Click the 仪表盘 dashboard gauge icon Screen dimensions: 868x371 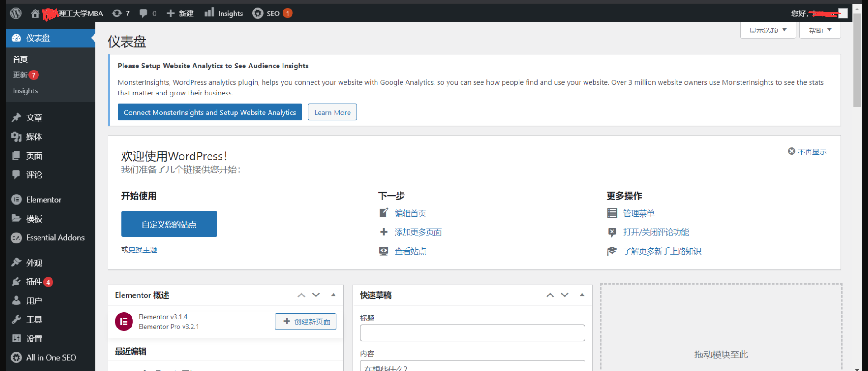click(16, 38)
